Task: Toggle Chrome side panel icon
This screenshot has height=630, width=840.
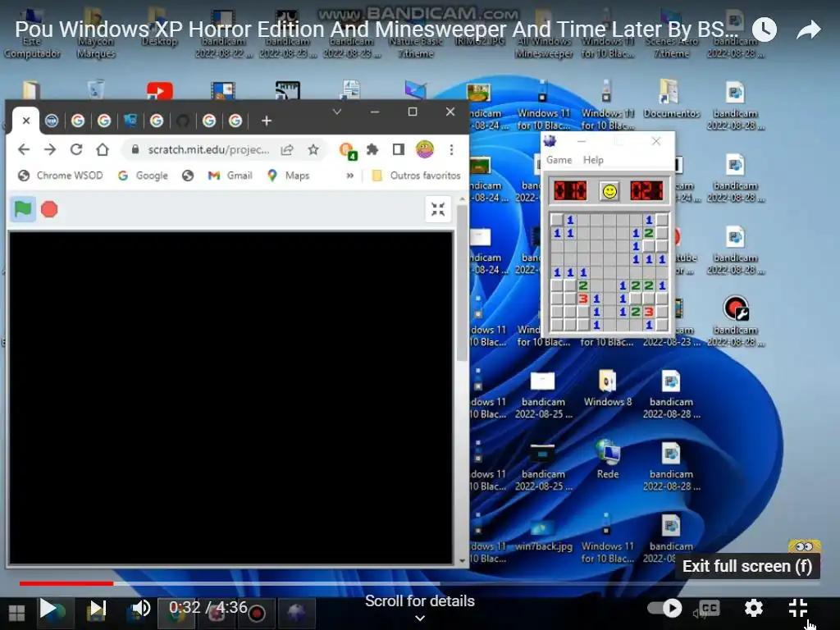Action: click(x=399, y=149)
